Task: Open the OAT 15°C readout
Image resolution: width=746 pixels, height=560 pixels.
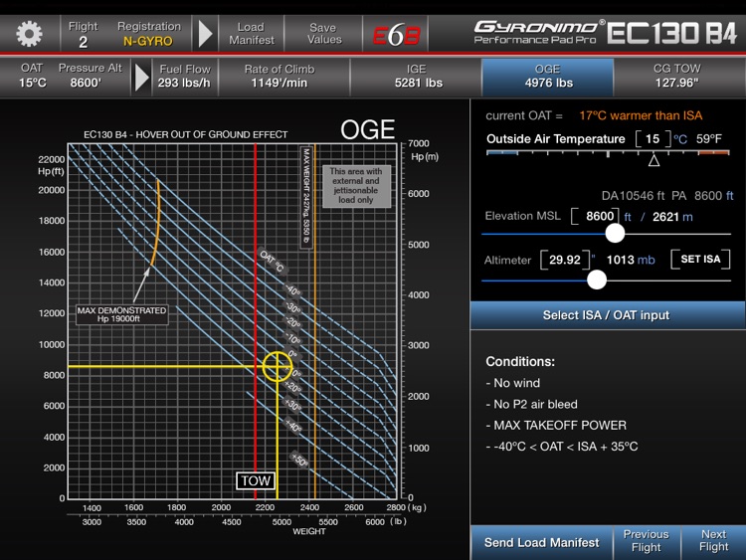Action: tap(33, 76)
